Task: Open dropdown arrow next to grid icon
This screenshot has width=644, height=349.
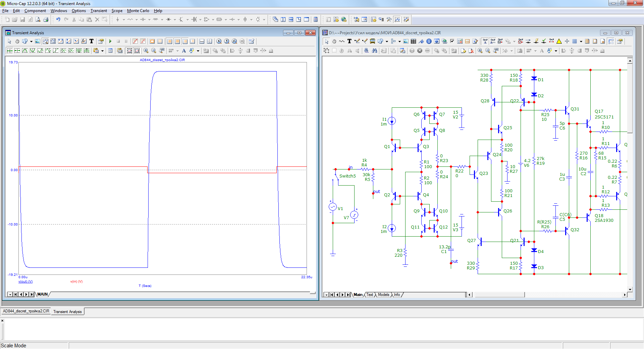Action: [581, 41]
